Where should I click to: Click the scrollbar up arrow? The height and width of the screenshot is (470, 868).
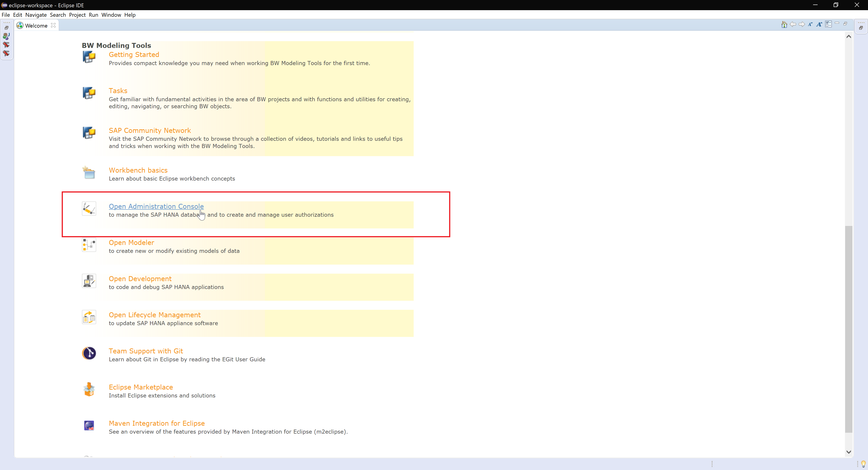pyautogui.click(x=849, y=36)
